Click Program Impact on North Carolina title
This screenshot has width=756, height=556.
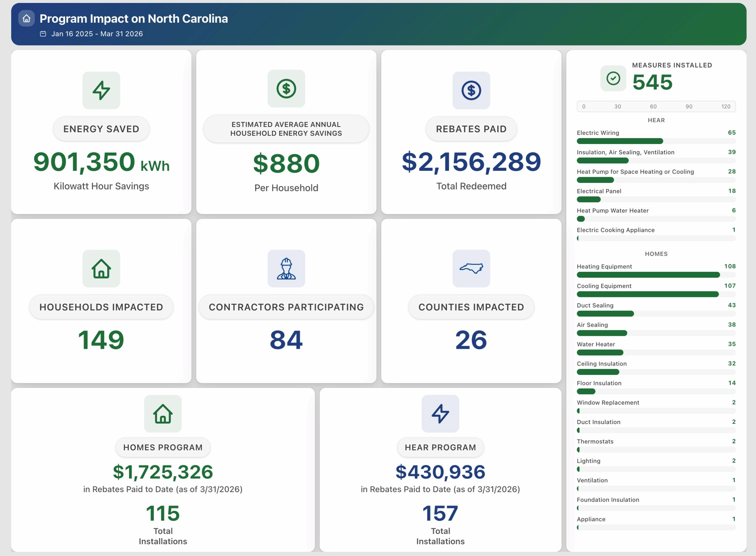pos(134,19)
